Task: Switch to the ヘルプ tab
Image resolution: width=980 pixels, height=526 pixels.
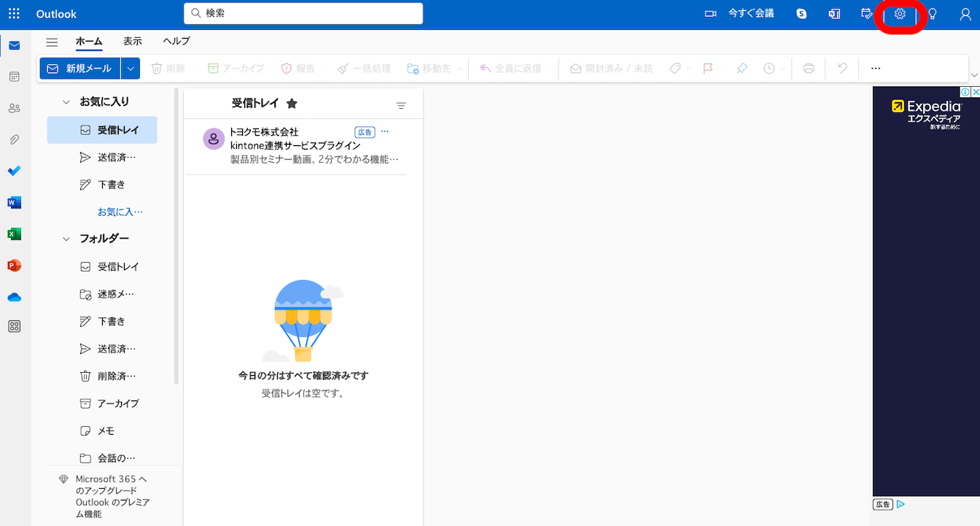Action: tap(176, 42)
